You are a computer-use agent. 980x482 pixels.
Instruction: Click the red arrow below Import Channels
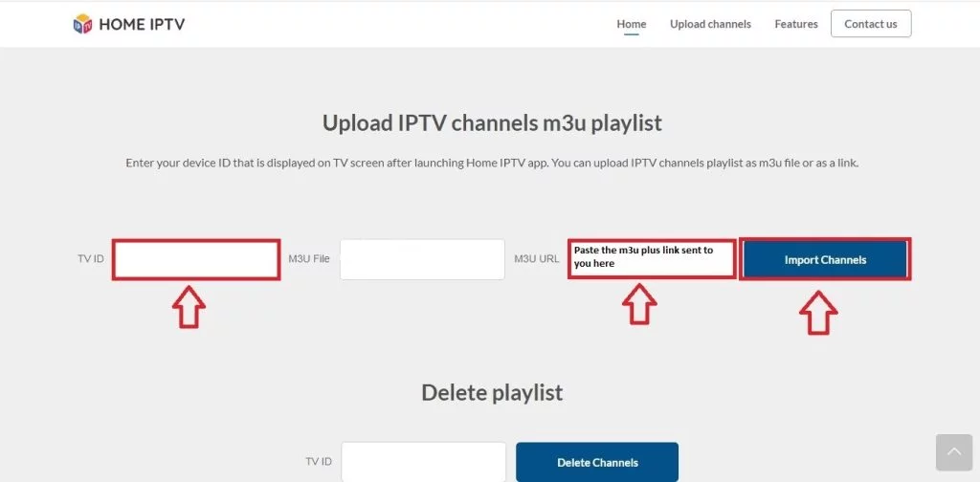pyautogui.click(x=818, y=312)
